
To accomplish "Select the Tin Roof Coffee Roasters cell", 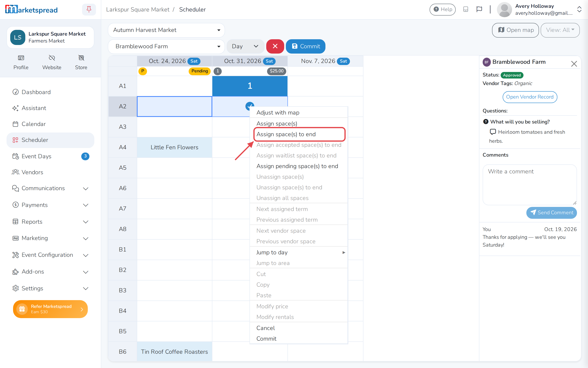I will pyautogui.click(x=174, y=351).
